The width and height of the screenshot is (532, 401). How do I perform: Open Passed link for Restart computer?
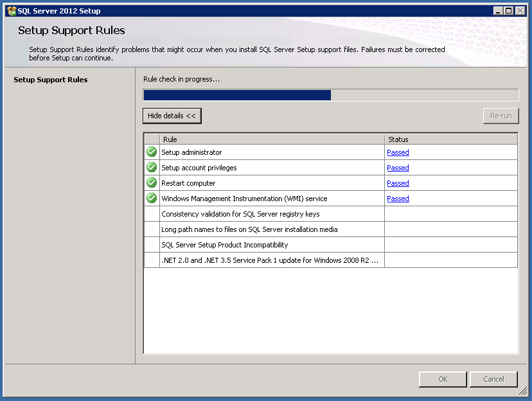coord(398,183)
